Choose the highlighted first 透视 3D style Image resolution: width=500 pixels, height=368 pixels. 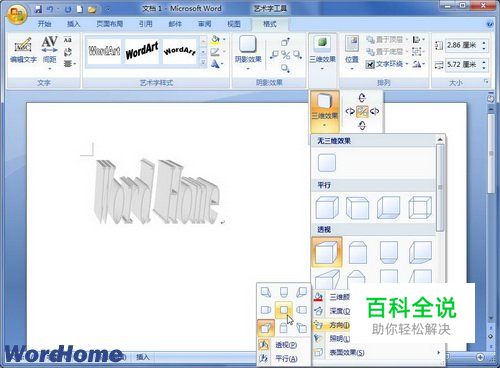click(327, 252)
